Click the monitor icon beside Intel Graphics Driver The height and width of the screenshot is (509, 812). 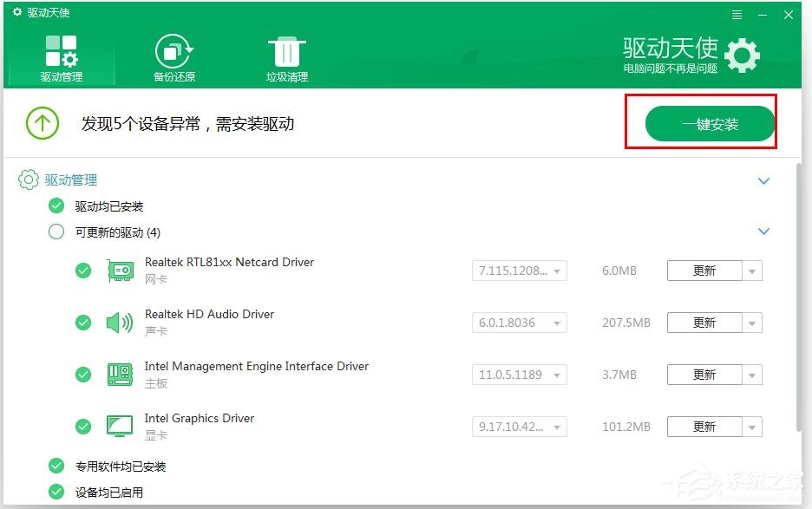(x=120, y=426)
